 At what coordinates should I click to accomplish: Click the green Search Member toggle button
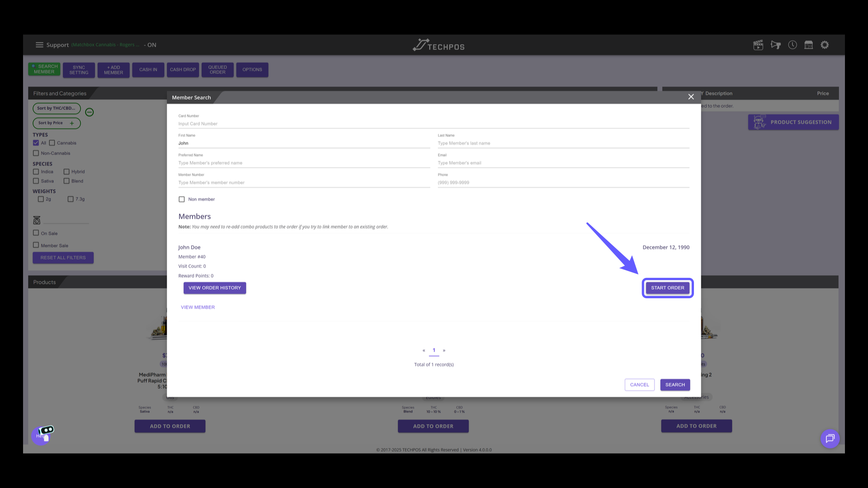44,69
